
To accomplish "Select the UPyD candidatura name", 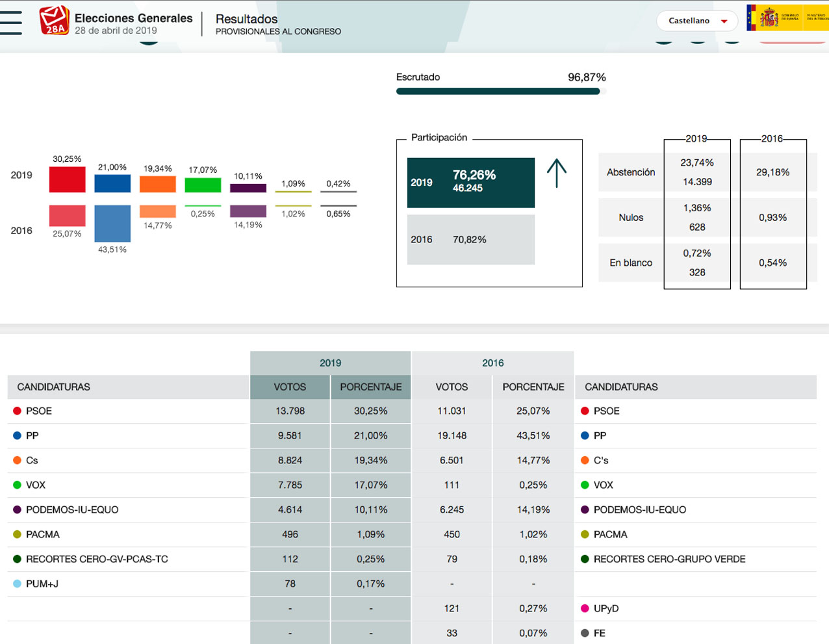I will [606, 608].
